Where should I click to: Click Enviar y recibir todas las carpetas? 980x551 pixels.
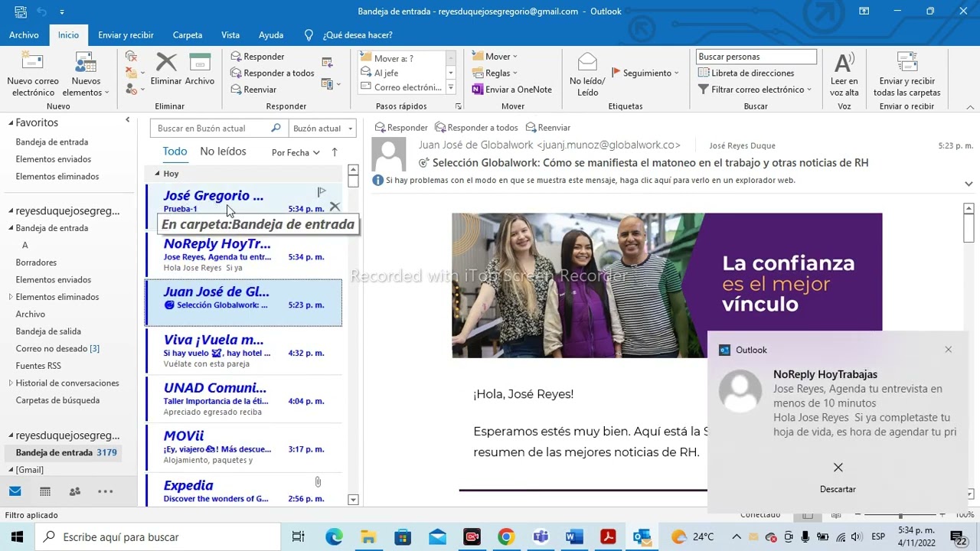click(906, 75)
